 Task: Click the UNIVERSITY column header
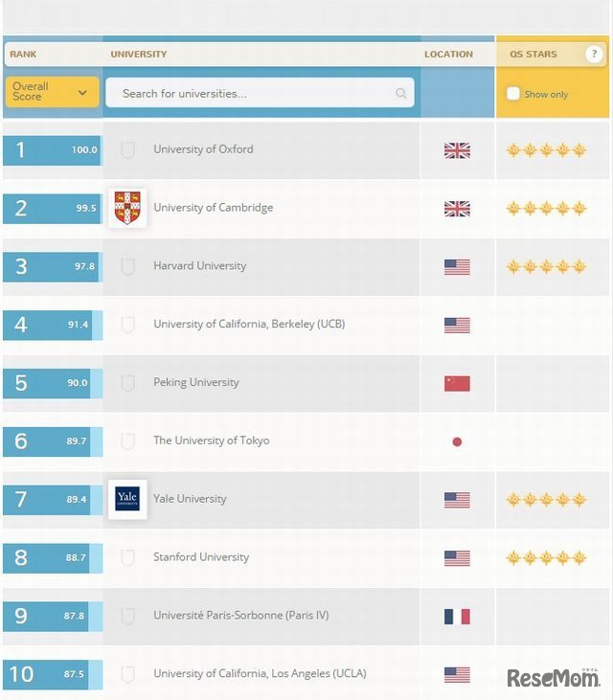pyautogui.click(x=139, y=55)
